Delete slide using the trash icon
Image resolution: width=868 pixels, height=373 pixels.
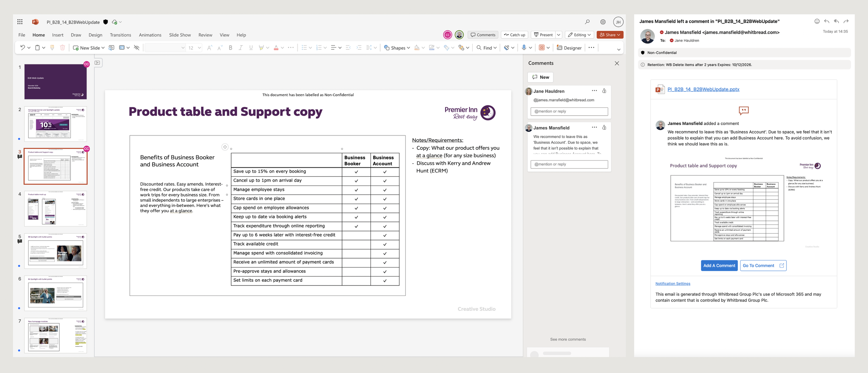point(62,48)
